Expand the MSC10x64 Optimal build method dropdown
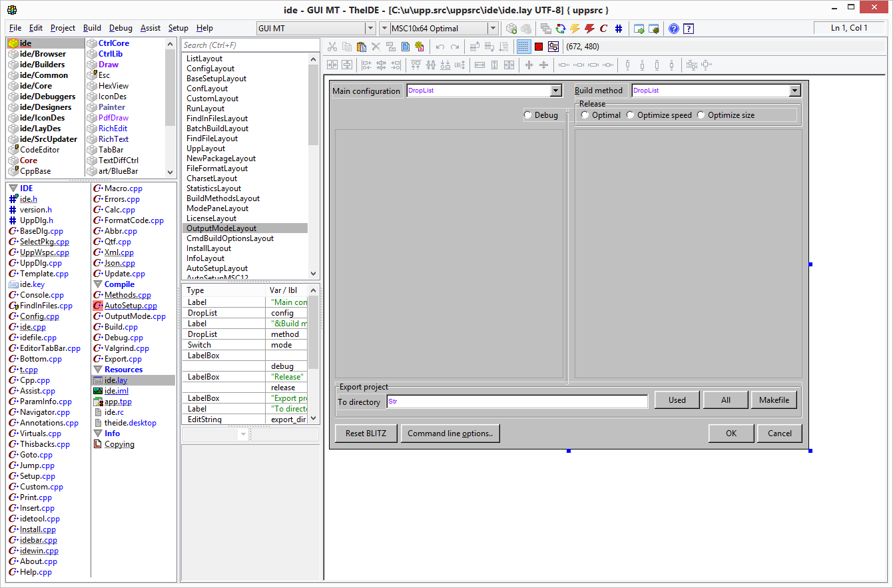Viewport: 893px width, 588px height. click(x=493, y=29)
